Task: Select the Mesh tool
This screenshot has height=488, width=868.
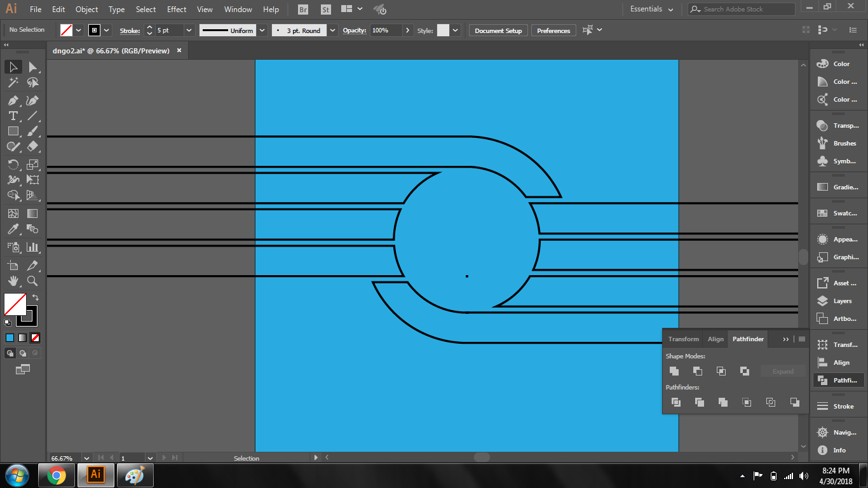Action: coord(13,213)
